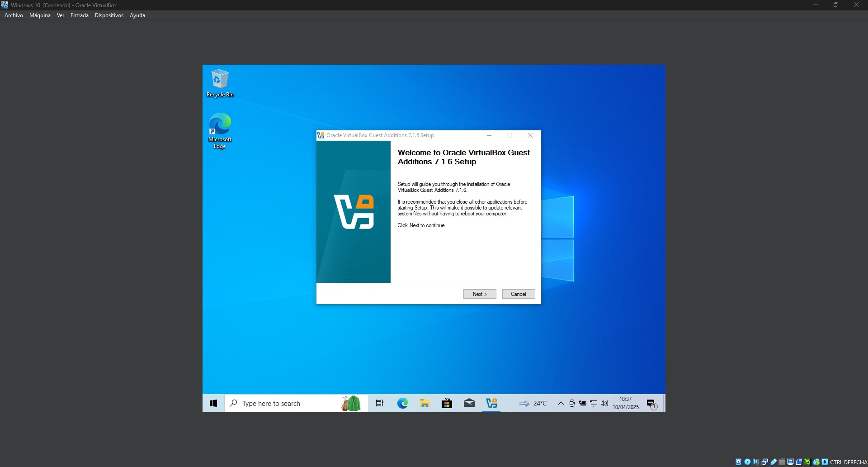
Task: Open Task View in the guest taskbar
Action: pyautogui.click(x=380, y=403)
